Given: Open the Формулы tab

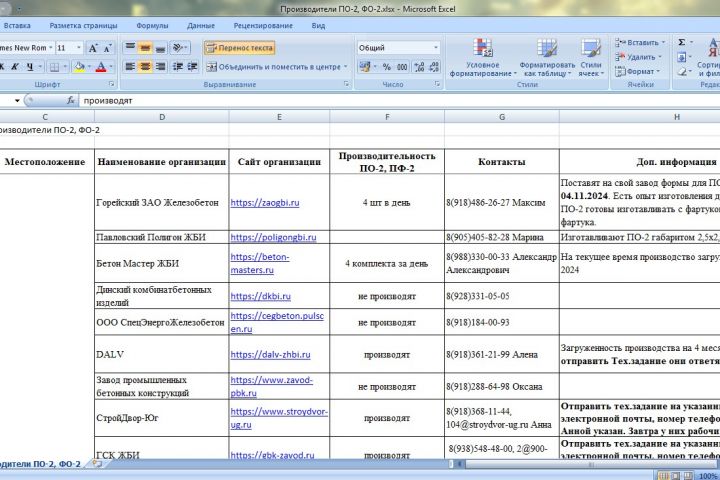Looking at the screenshot, I should [152, 26].
